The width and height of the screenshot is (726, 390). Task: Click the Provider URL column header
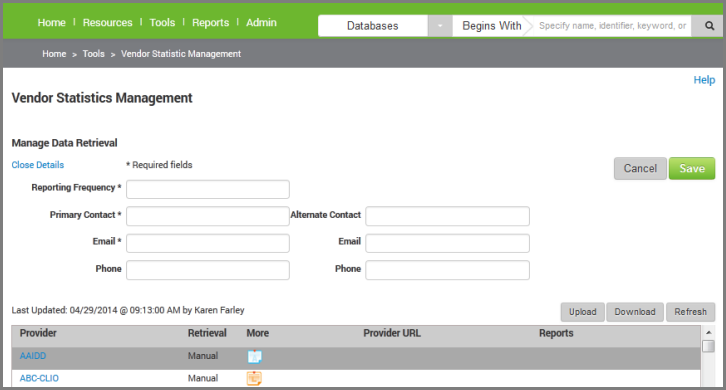coord(392,333)
